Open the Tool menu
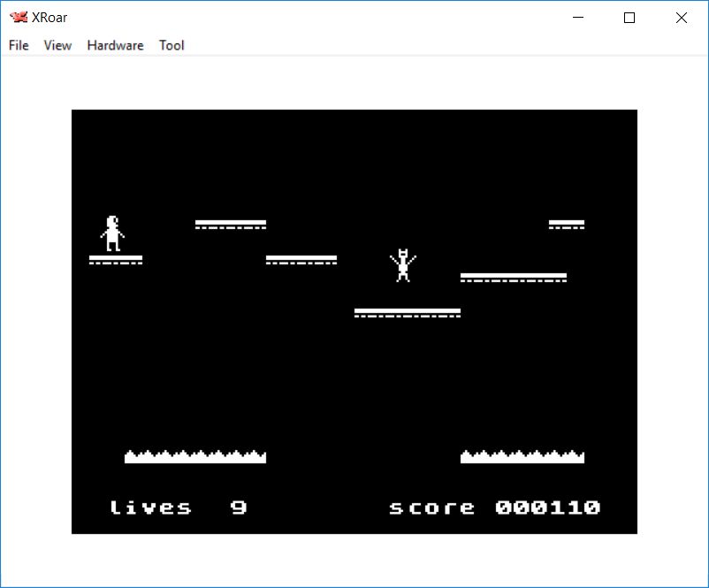This screenshot has height=588, width=709. pyautogui.click(x=172, y=45)
